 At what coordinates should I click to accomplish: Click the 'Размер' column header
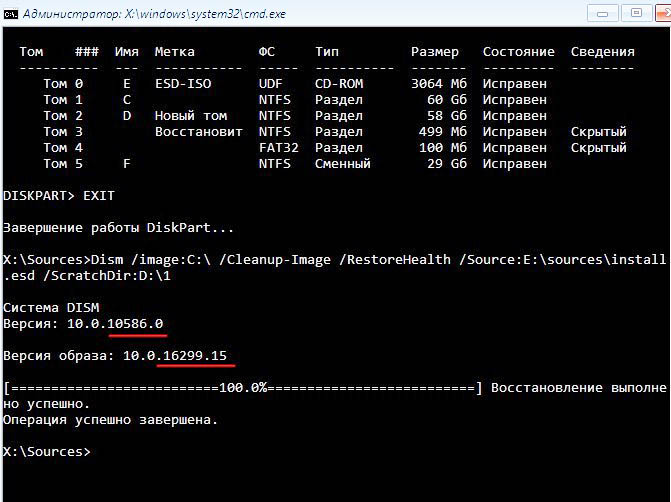[434, 52]
